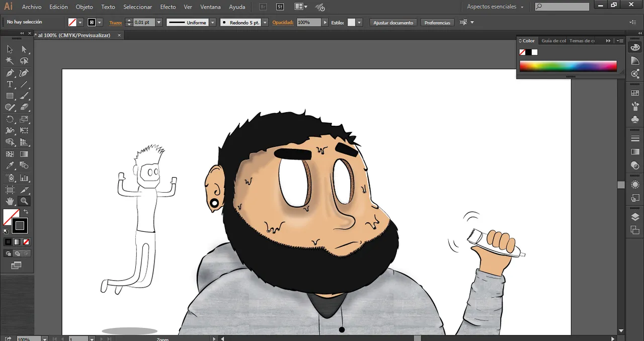Swap fill and stroke colors
This screenshot has height=341, width=644.
(26, 212)
